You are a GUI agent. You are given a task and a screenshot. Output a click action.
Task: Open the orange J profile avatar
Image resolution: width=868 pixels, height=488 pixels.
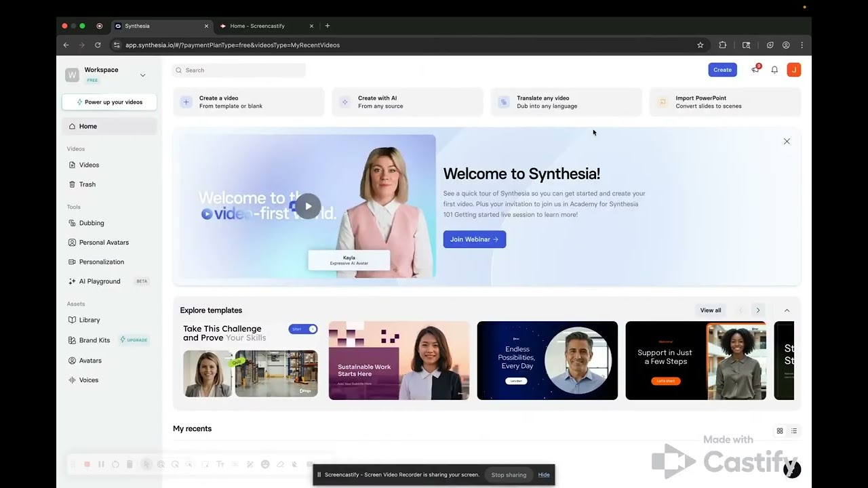pyautogui.click(x=794, y=70)
